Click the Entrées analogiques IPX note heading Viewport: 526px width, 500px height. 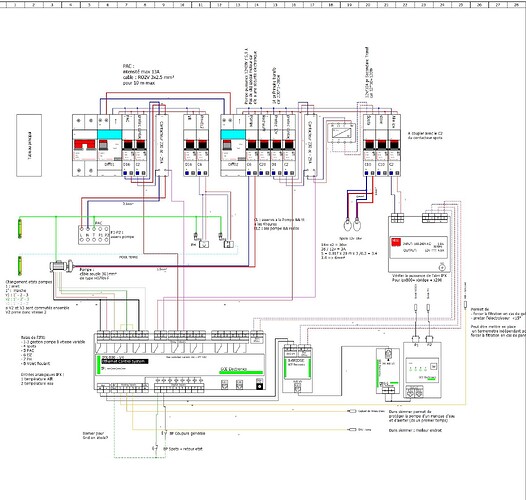pos(42,374)
